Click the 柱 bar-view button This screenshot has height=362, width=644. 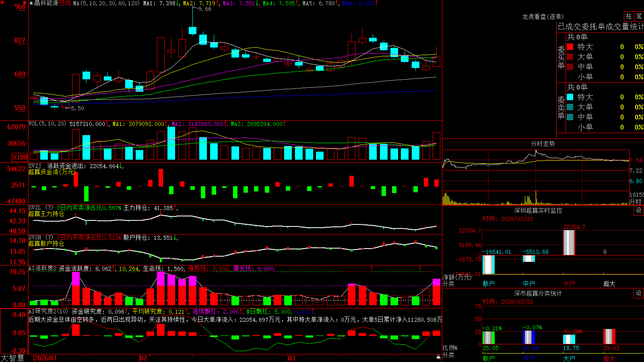[x=629, y=16]
